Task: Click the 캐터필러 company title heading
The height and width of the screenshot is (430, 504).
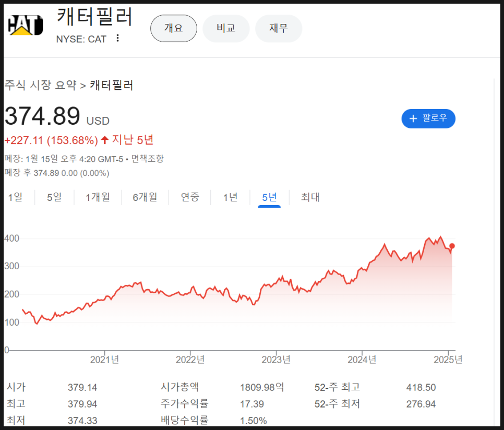Action: click(x=94, y=16)
